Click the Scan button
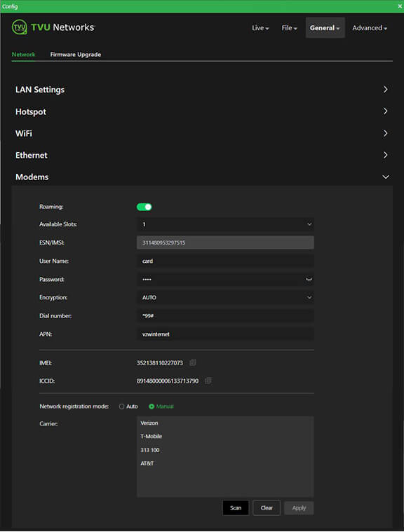404x532 pixels. (x=236, y=507)
